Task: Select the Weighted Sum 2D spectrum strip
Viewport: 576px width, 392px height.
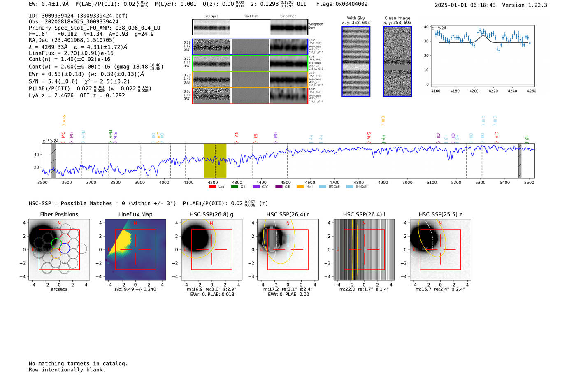Action: point(250,27)
